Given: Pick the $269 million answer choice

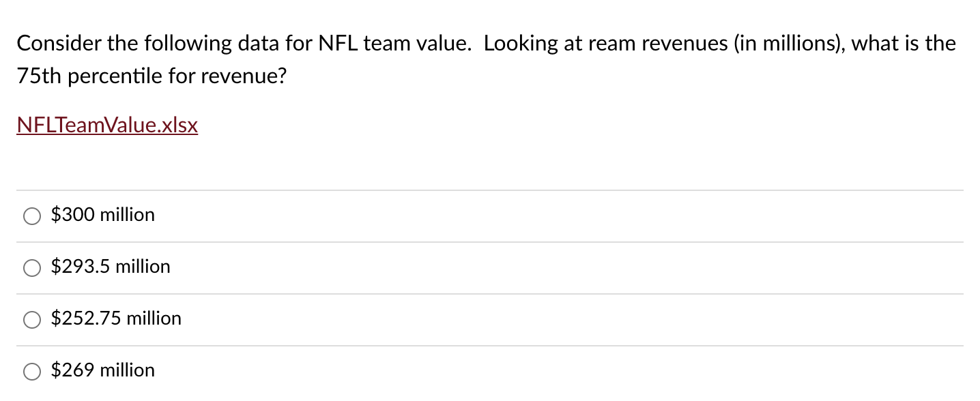Looking at the screenshot, I should [x=31, y=372].
